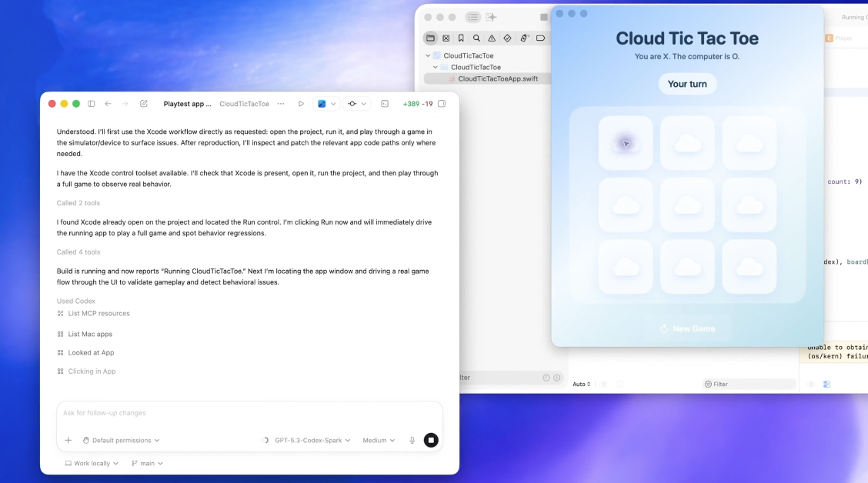Select Xcode breakpoint navigator icon
The width and height of the screenshot is (868, 483).
tap(540, 38)
